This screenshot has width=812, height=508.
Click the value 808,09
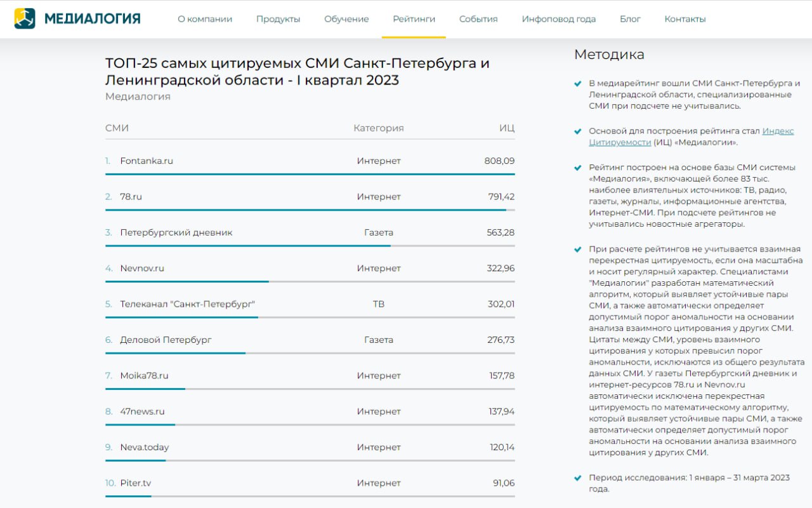[x=499, y=161]
